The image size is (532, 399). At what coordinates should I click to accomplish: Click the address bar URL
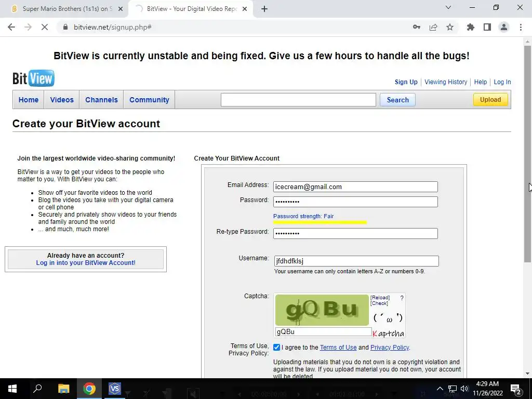click(x=113, y=27)
